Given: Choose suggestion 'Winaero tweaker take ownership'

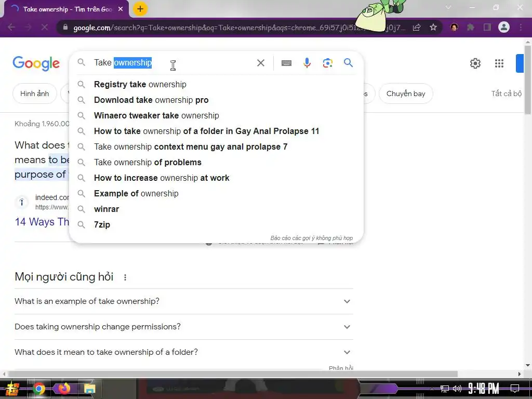Looking at the screenshot, I should pos(216,116).
